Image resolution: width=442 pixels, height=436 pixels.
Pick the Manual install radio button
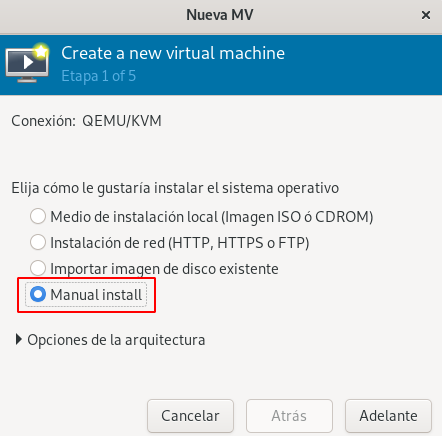tap(38, 294)
